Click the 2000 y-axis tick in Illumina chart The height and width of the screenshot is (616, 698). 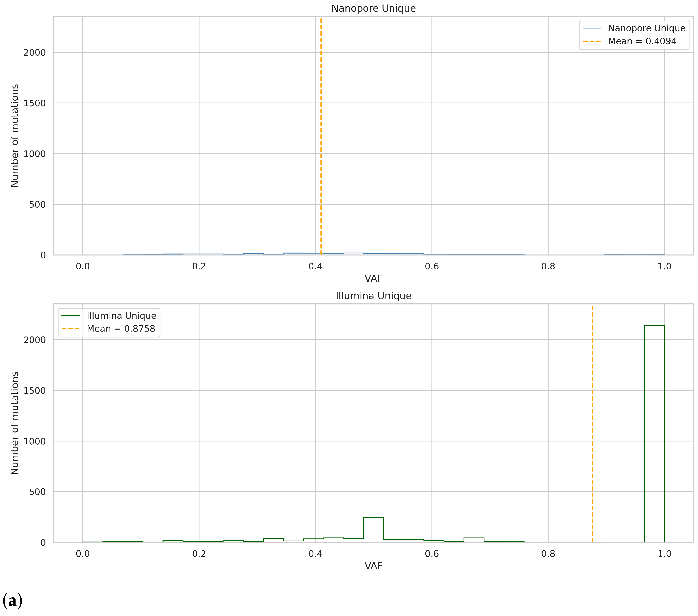pyautogui.click(x=34, y=340)
